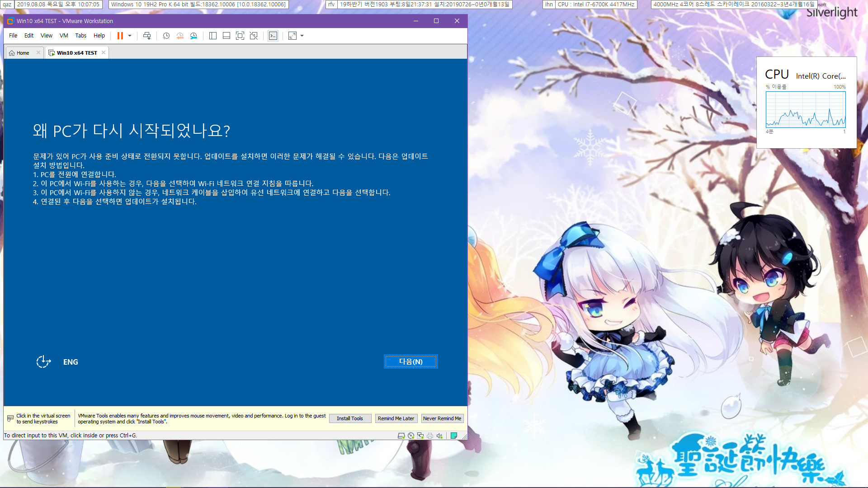Viewport: 868px width, 488px height.
Task: Click the VMware Workstation title bar app icon
Action: pyautogui.click(x=10, y=21)
